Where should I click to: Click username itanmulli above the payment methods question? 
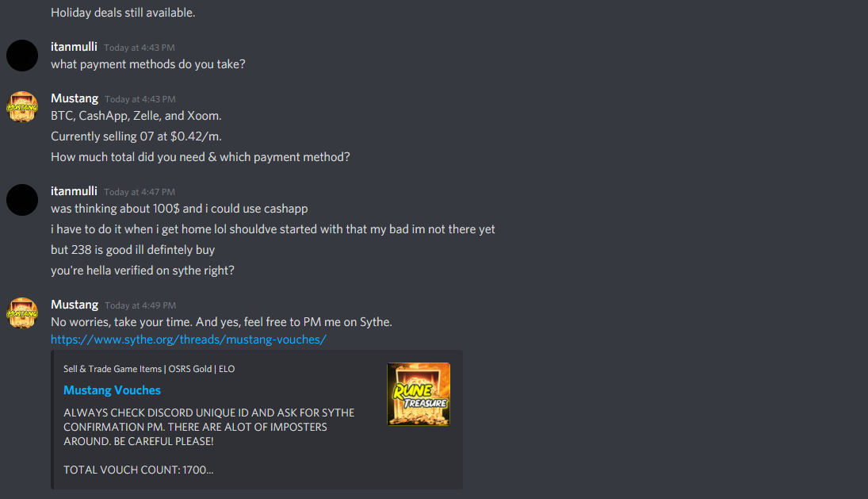point(74,47)
